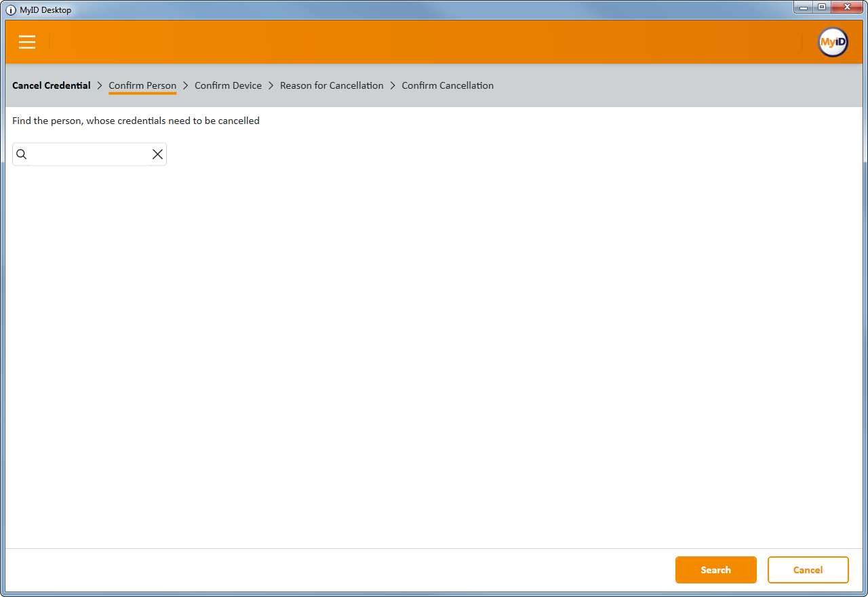The height and width of the screenshot is (597, 868).
Task: Select the Cancel Credential breadcrumb
Action: [x=52, y=85]
